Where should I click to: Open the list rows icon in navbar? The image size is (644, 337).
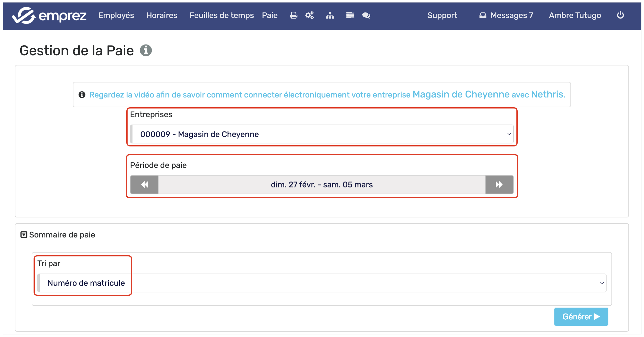click(x=350, y=15)
